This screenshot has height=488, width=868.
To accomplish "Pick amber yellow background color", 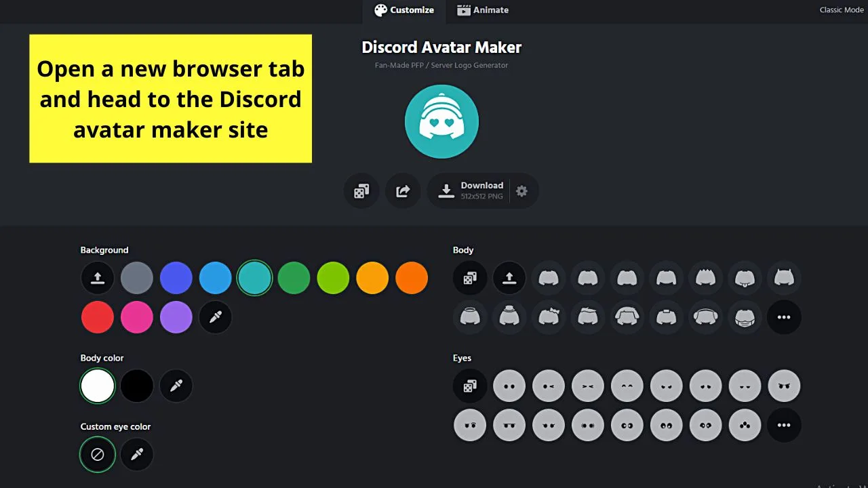I will click(373, 278).
